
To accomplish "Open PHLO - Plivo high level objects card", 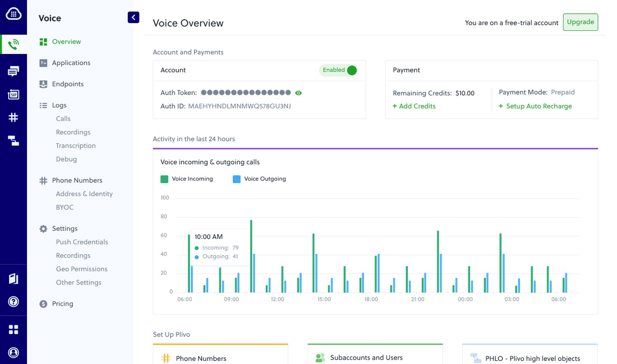I will (x=530, y=354).
